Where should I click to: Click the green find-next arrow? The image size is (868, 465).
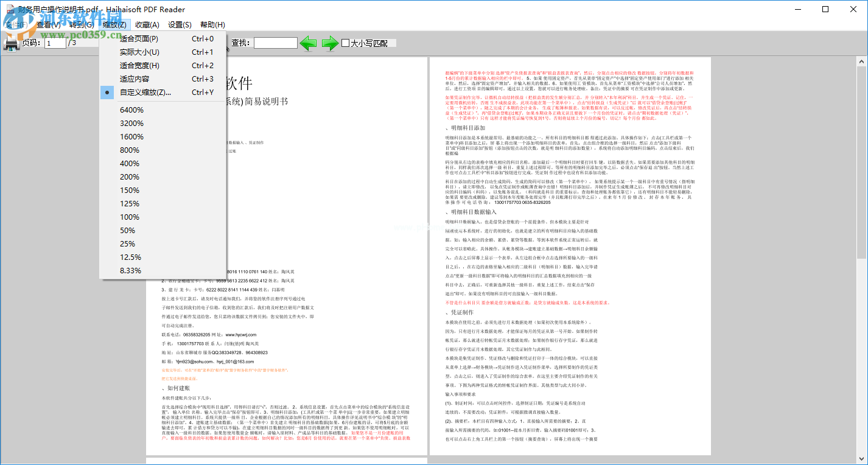point(330,43)
